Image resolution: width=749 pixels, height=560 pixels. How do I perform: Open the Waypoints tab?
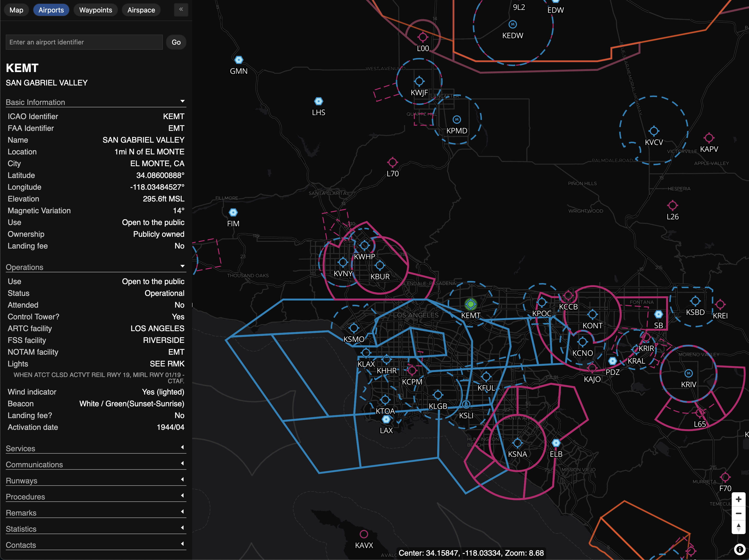(96, 10)
